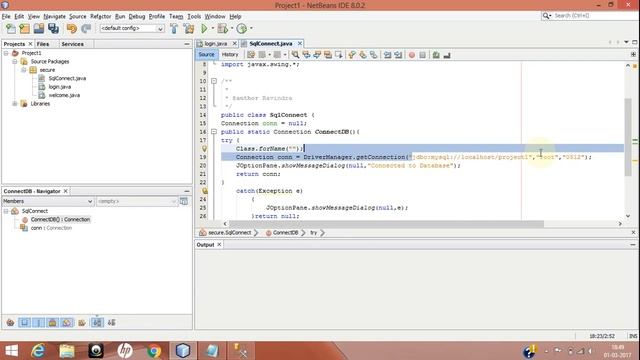This screenshot has width=640, height=360.
Task: Click the editor horizontal scrollbar
Action: 386,224
